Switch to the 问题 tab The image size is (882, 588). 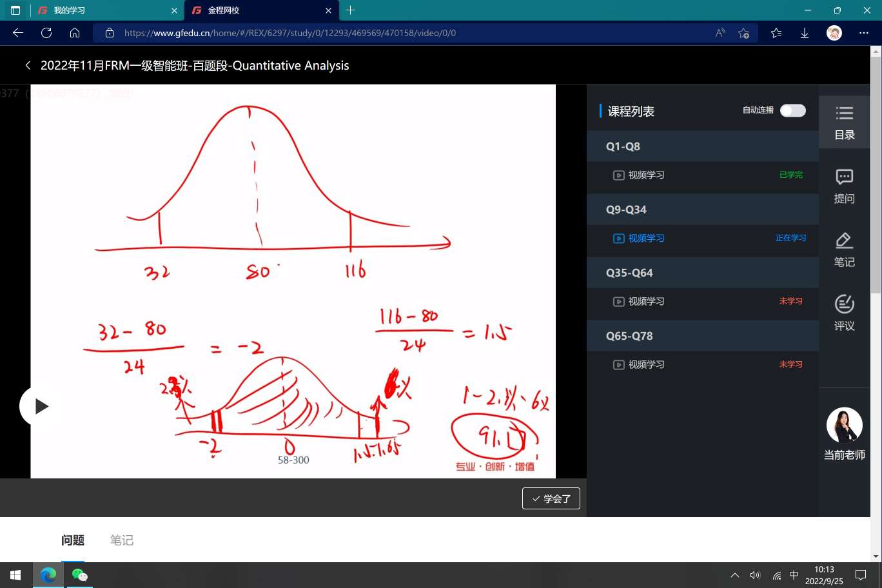pyautogui.click(x=73, y=540)
